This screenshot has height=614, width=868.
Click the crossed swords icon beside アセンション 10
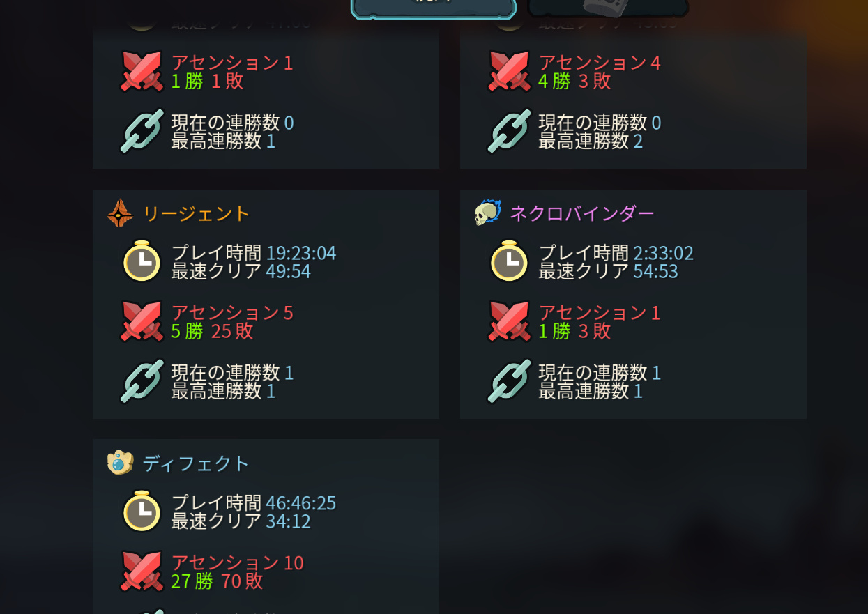click(x=142, y=571)
